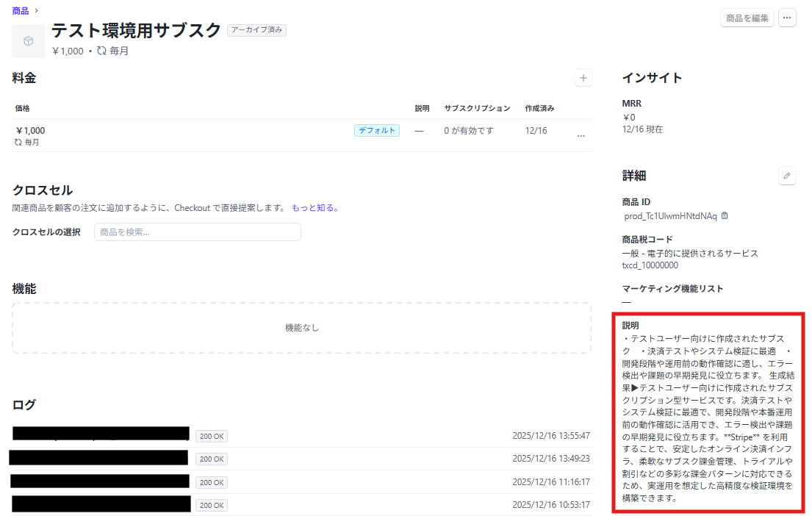The width and height of the screenshot is (812, 516).
Task: Click the 機能なし empty features box
Action: (302, 328)
